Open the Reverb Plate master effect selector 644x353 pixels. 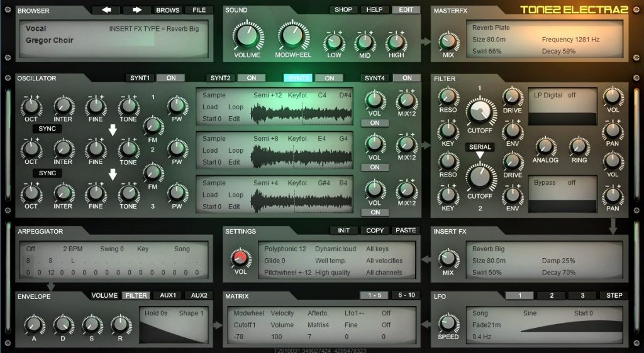(x=491, y=28)
